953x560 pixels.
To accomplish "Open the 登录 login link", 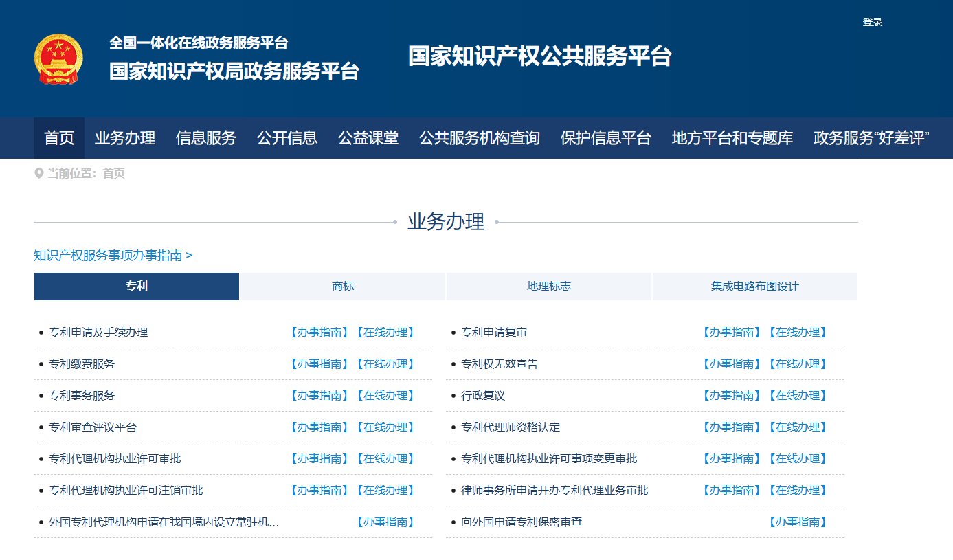I will pyautogui.click(x=871, y=21).
